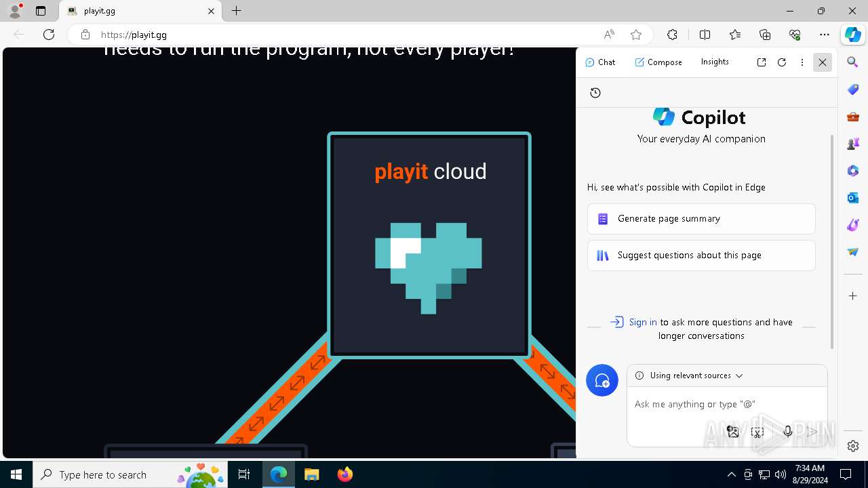Viewport: 868px width, 488px height.
Task: Open the Edge profile icon
Action: tap(15, 11)
